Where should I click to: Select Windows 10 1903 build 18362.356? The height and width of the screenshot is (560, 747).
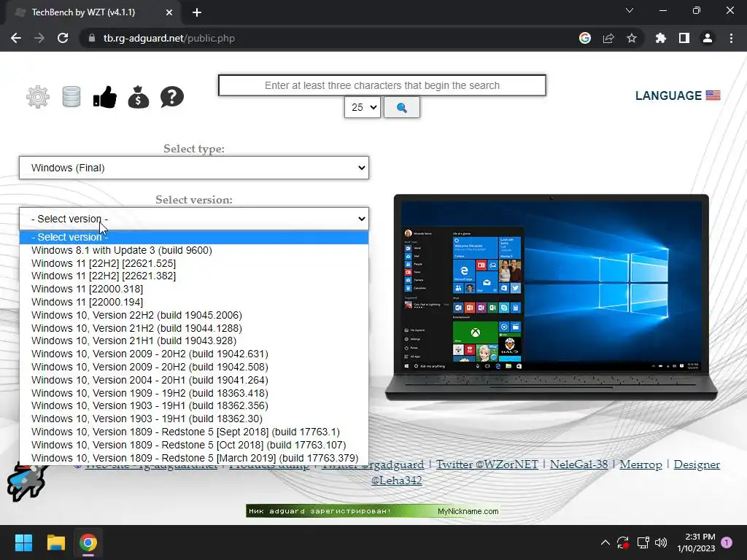[x=194, y=405]
